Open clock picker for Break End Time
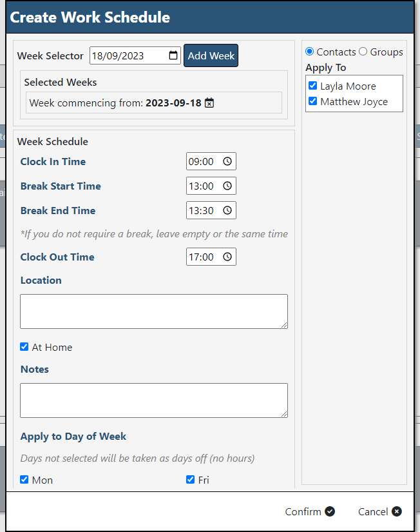This screenshot has height=532, width=420. pos(227,210)
